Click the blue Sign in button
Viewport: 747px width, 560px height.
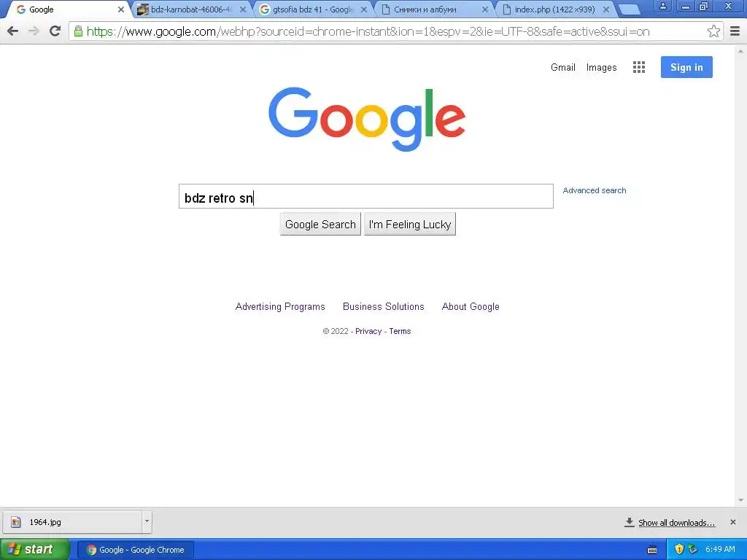pyautogui.click(x=686, y=67)
